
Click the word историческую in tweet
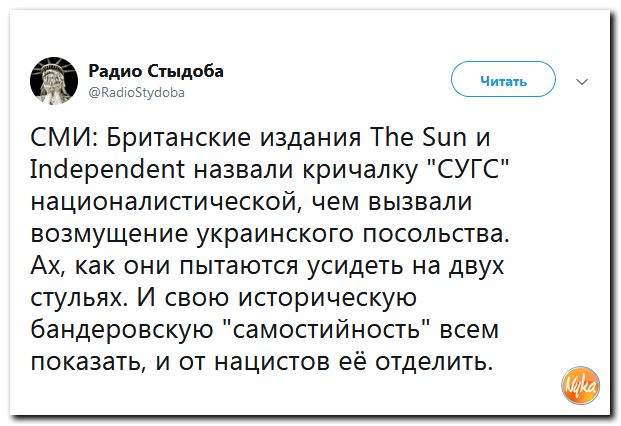tap(327, 298)
